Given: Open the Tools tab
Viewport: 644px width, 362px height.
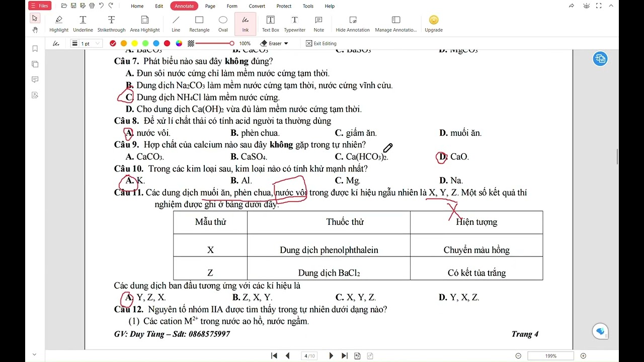Looking at the screenshot, I should [308, 6].
